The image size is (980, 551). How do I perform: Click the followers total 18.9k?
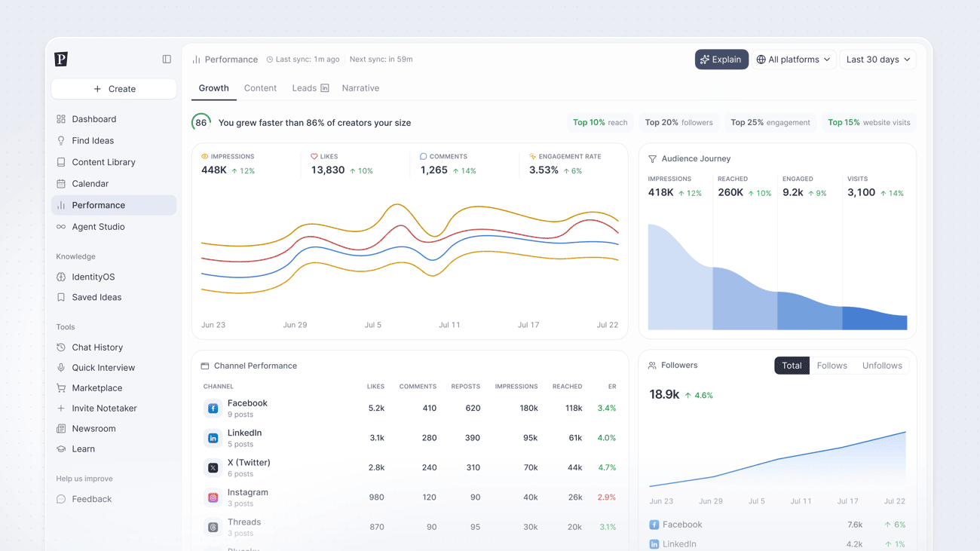(664, 394)
